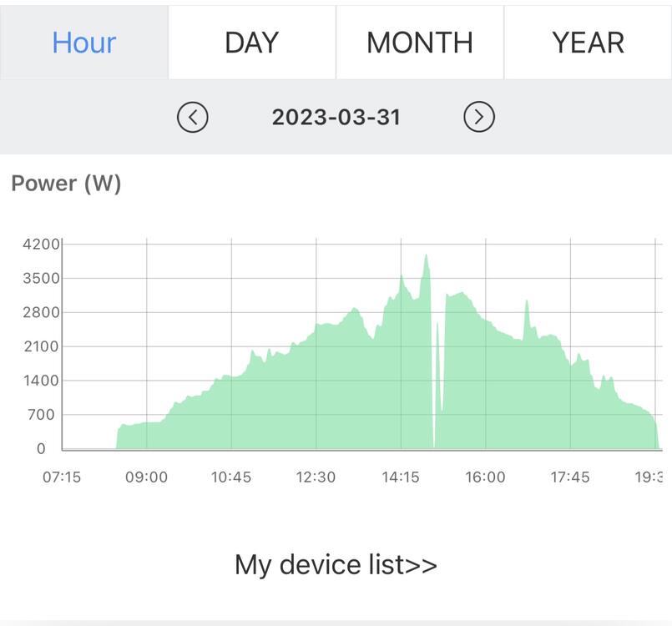Screen dimensions: 672x626
Task: Advance to the next day arrow
Action: (x=479, y=117)
